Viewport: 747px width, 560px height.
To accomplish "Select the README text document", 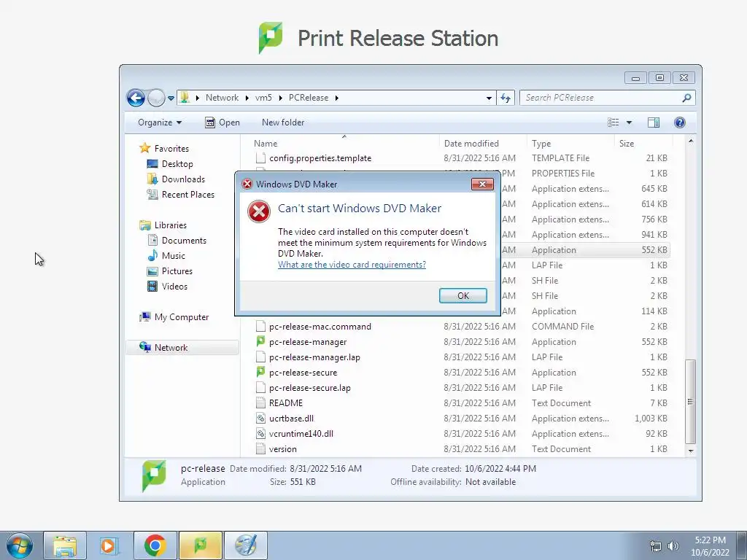I will tap(286, 402).
